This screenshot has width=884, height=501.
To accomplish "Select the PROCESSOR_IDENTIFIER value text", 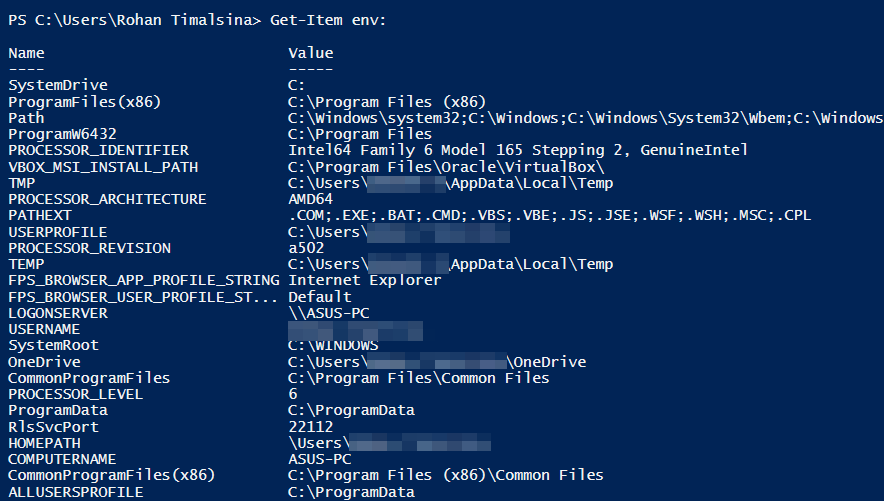I will coord(518,150).
